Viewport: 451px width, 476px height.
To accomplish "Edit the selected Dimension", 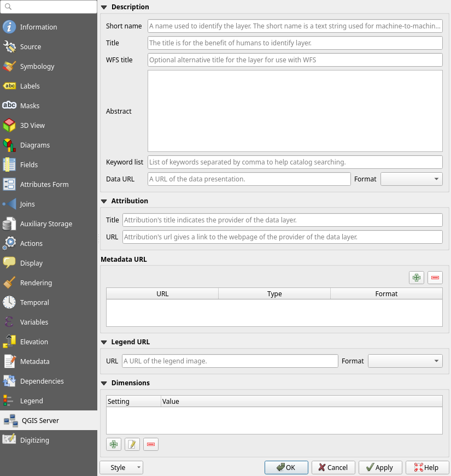I will click(132, 444).
